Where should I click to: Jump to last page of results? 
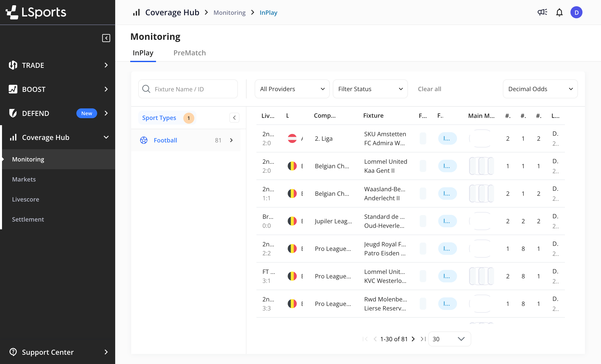tap(423, 339)
